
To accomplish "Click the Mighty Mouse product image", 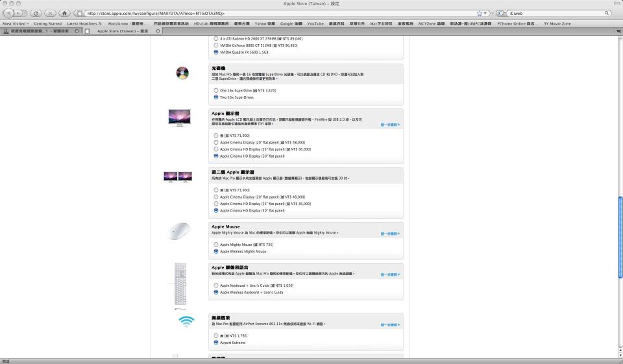I will [180, 231].
